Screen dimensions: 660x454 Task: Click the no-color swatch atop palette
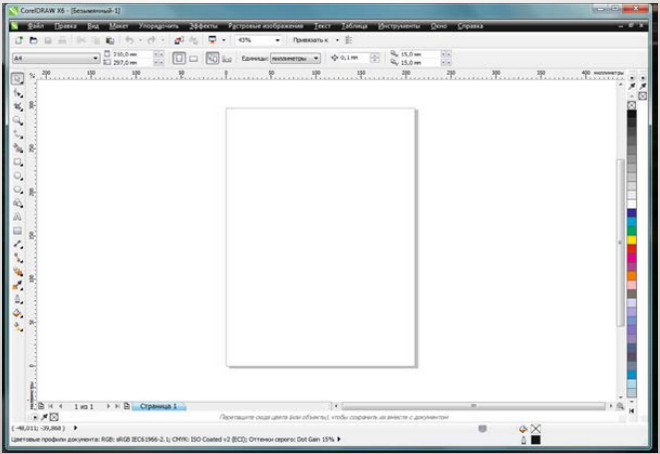631,105
